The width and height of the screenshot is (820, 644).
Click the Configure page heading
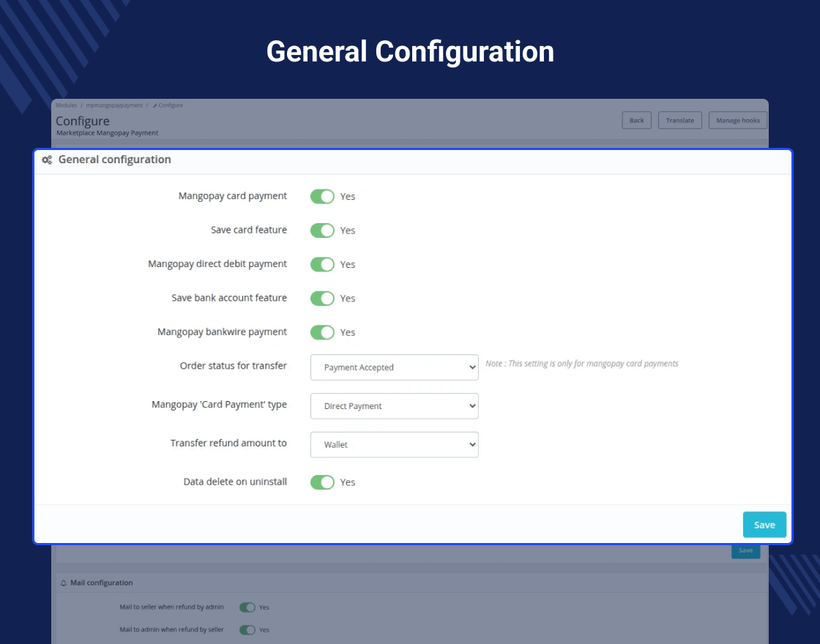coord(83,121)
